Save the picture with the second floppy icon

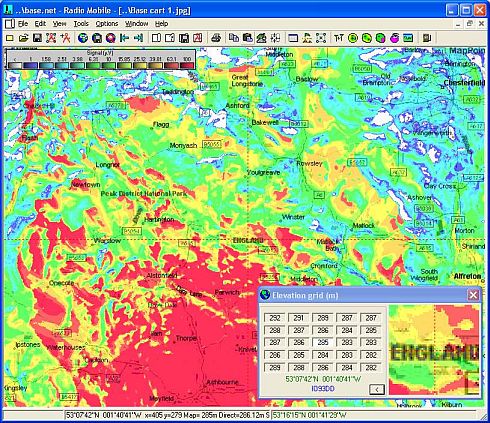184,38
